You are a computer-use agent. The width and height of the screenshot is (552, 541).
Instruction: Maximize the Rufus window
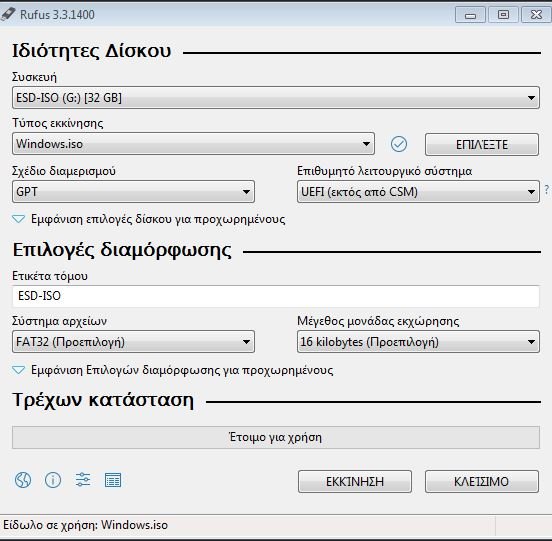point(503,15)
